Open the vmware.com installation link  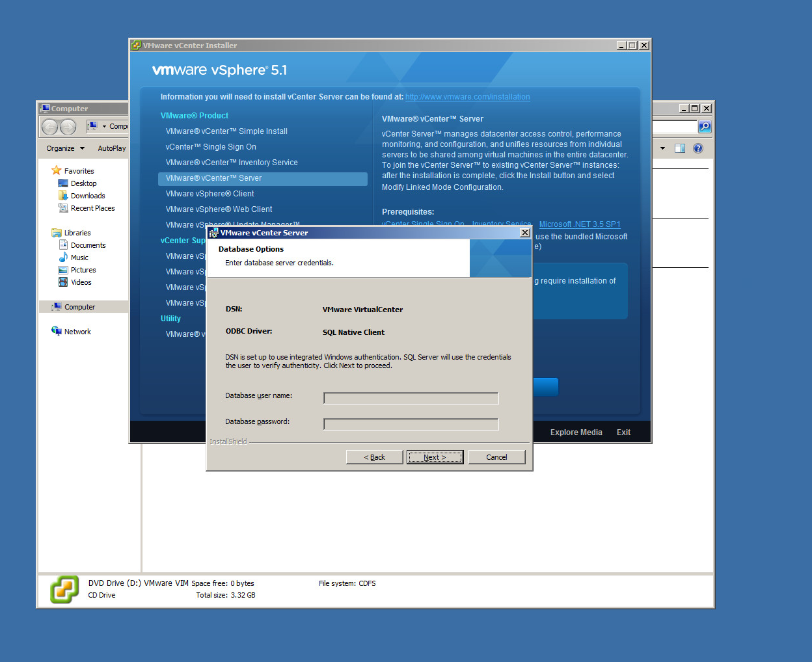point(467,97)
